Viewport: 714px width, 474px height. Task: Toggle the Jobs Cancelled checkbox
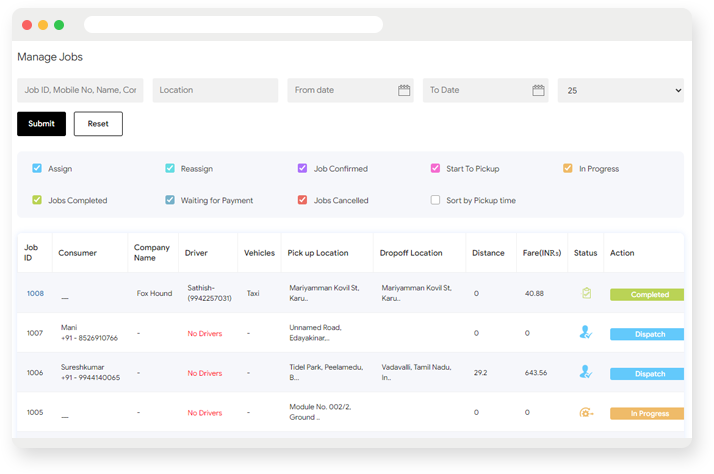pyautogui.click(x=302, y=200)
